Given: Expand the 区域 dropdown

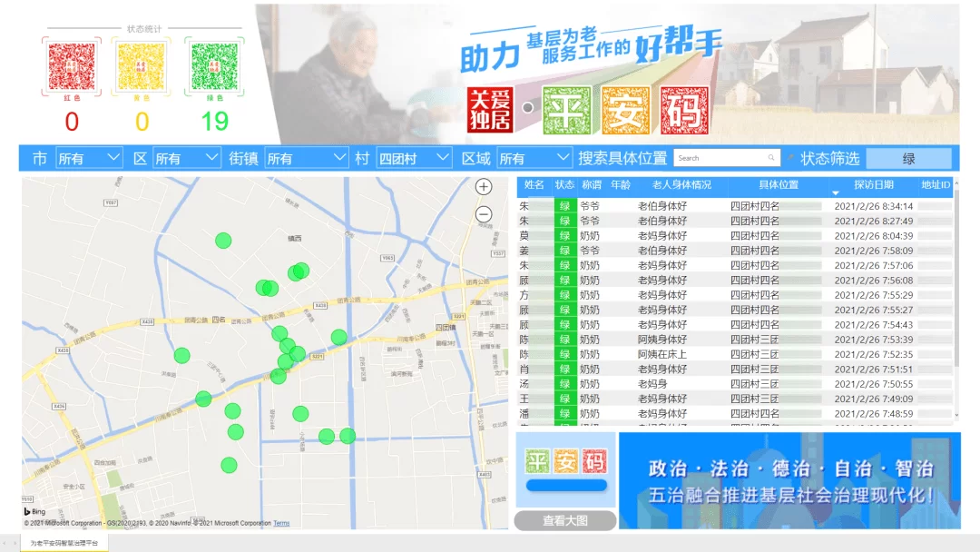Looking at the screenshot, I should tap(534, 158).
